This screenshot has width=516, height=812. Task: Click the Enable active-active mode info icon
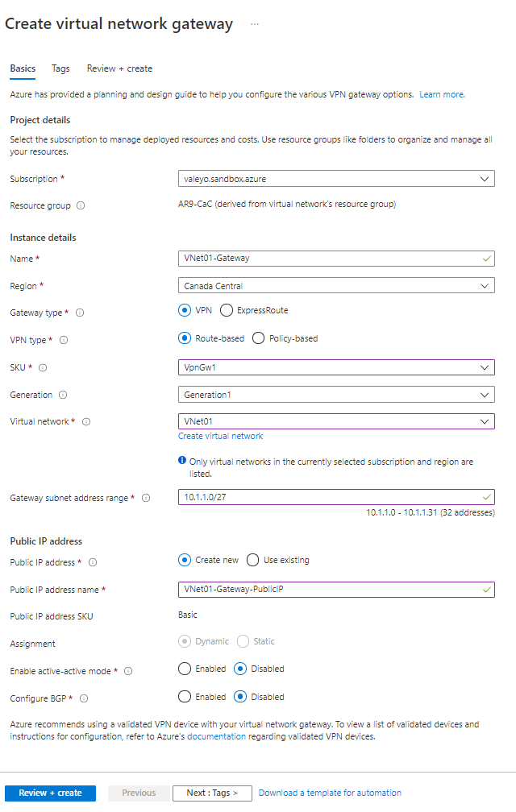[128, 671]
